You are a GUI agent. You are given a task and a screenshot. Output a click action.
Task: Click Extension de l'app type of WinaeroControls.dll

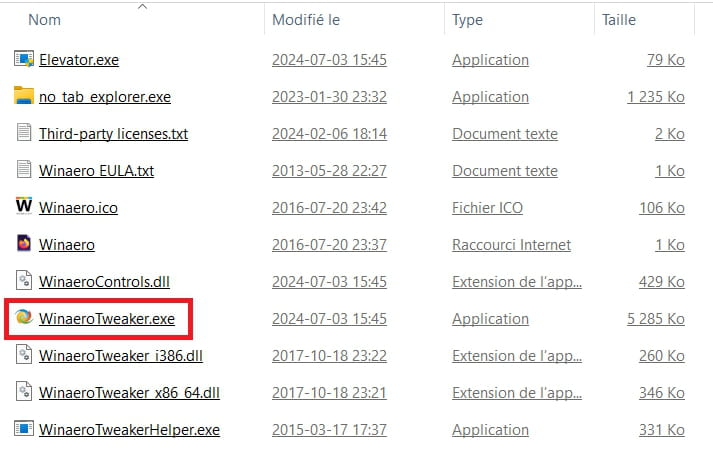tap(517, 282)
